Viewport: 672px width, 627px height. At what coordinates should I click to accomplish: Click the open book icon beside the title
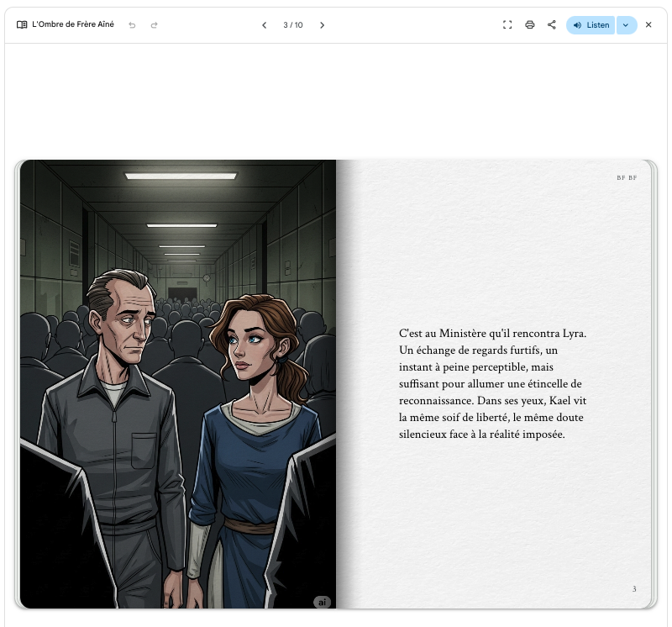(x=22, y=25)
